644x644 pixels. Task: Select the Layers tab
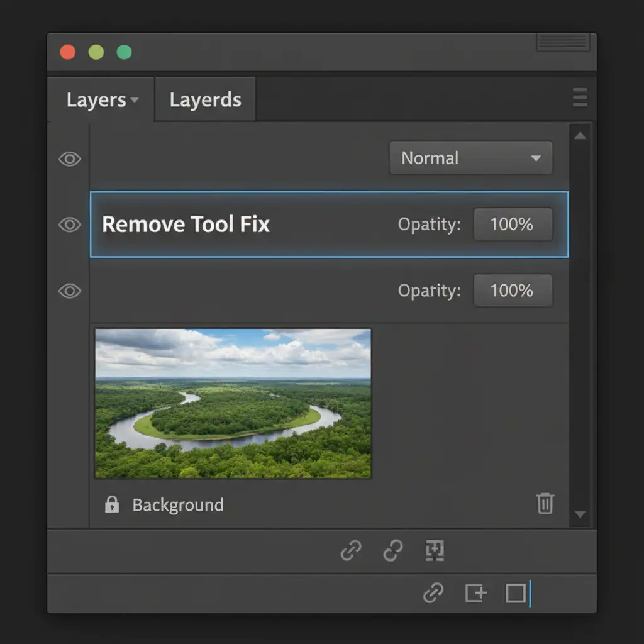(96, 100)
